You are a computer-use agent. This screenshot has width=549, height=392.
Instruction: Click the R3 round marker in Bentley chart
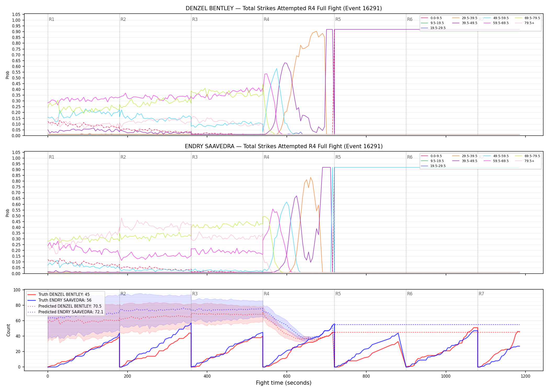coord(195,19)
